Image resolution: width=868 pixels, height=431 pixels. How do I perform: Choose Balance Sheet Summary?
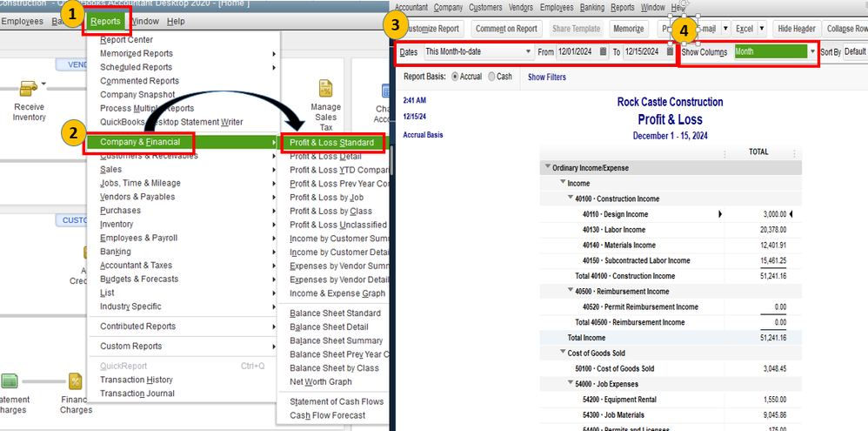click(x=336, y=340)
